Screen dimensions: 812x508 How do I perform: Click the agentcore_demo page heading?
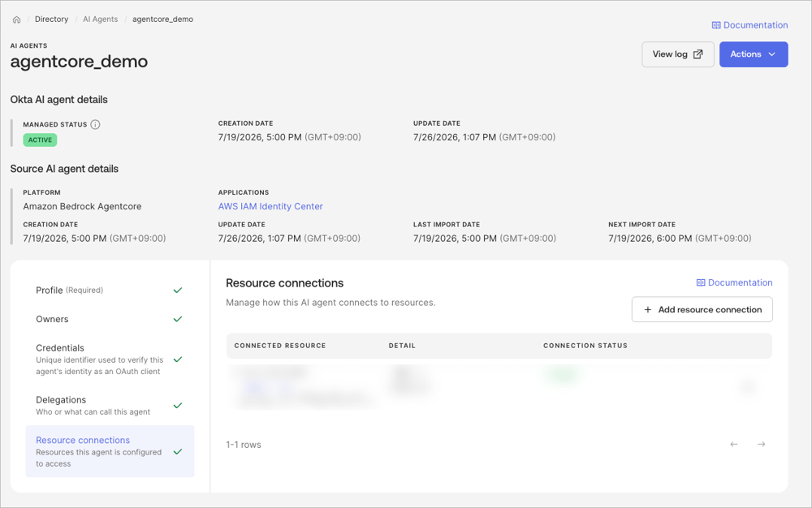80,62
